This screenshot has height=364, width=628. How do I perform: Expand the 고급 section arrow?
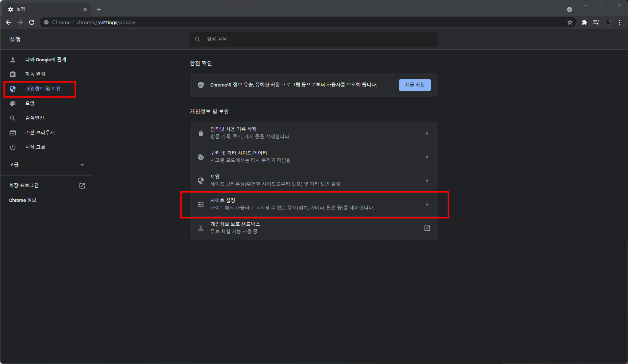(x=82, y=165)
